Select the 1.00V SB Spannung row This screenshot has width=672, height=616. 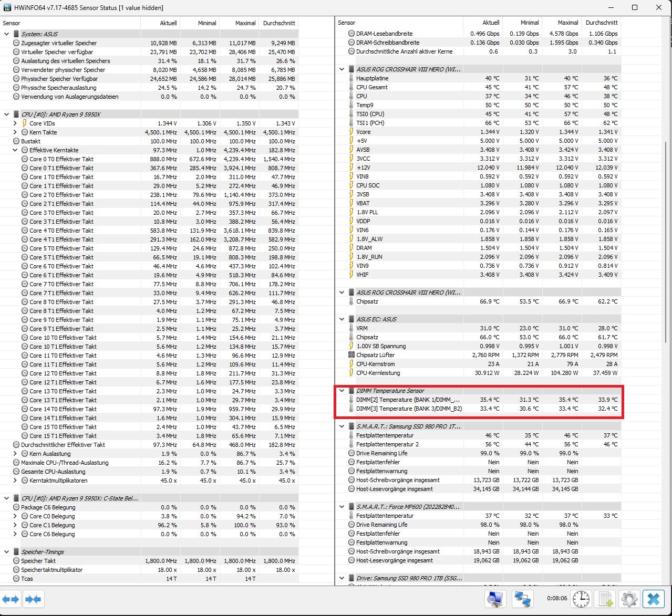click(478, 346)
